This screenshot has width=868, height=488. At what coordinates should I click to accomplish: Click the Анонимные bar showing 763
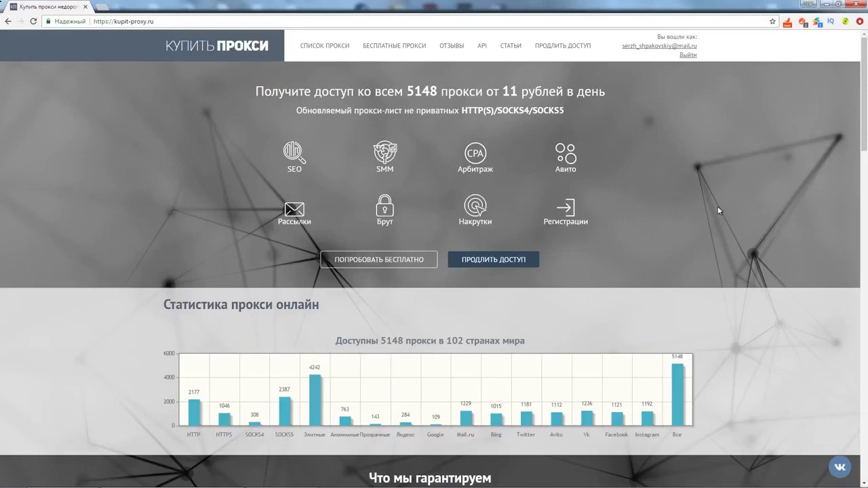point(345,421)
